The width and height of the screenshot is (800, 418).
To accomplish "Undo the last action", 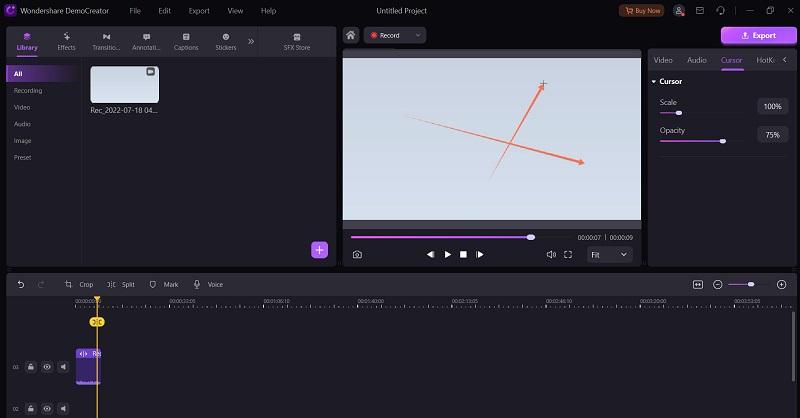I will (21, 284).
